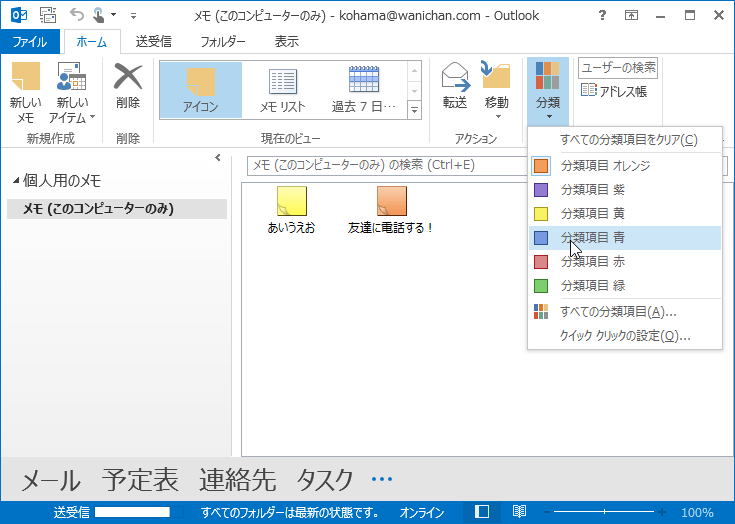This screenshot has width=735, height=524.
Task: Open the 新しいアイテム dropdown
Action: tap(72, 93)
